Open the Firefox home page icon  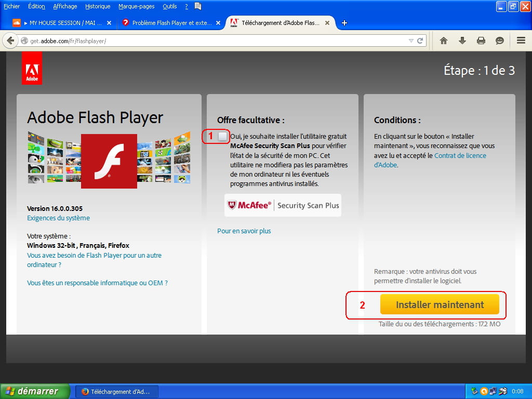tap(444, 41)
